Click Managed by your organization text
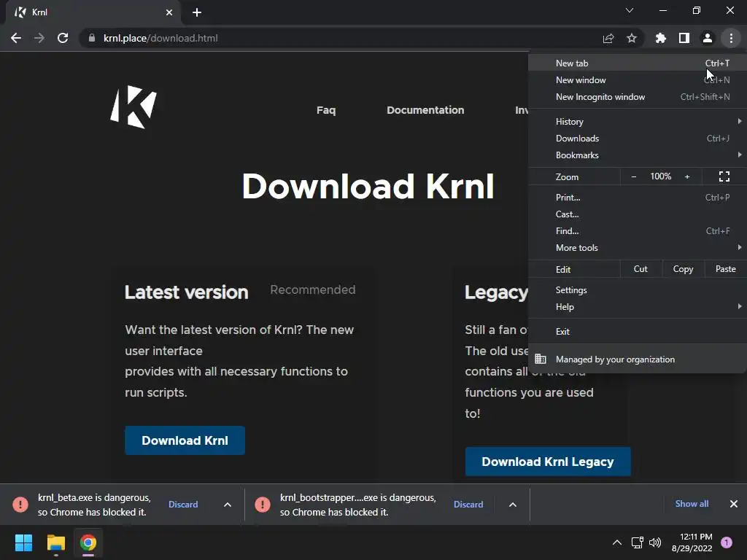Image resolution: width=747 pixels, height=560 pixels. (x=615, y=359)
